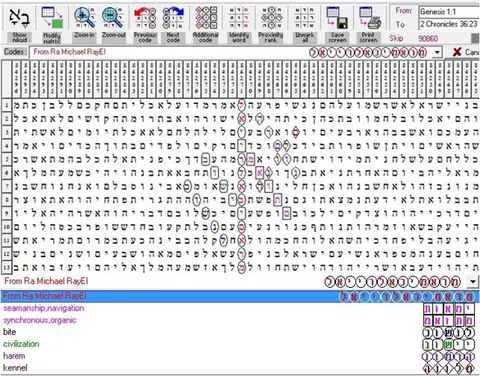Click the Unmark all icon

[x=304, y=18]
